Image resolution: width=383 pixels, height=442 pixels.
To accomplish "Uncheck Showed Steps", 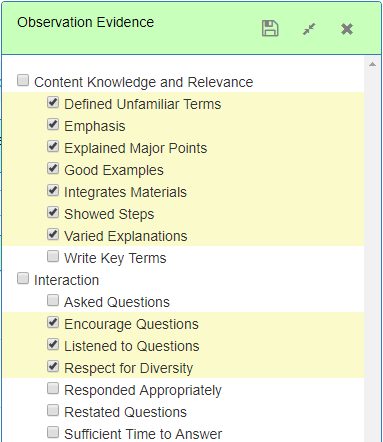I will click(53, 212).
